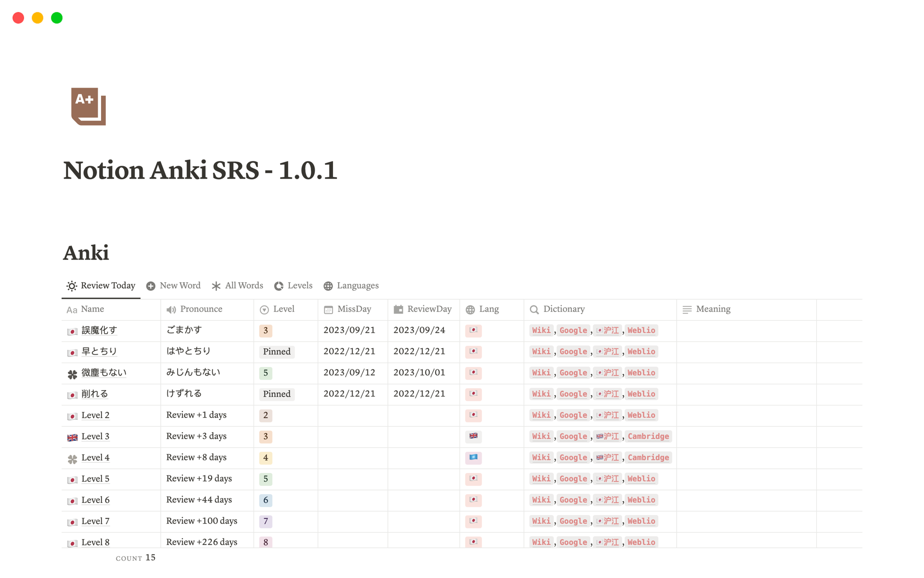Click the magnifier icon in Dictionary header
The height and width of the screenshot is (578, 924).
533,309
